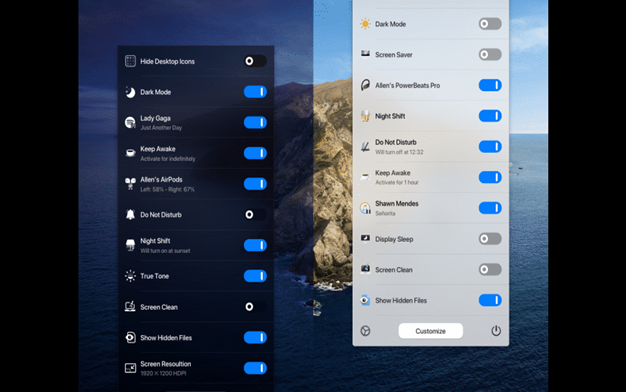Click the power icon in the light panel
The image size is (626, 392).
click(496, 331)
